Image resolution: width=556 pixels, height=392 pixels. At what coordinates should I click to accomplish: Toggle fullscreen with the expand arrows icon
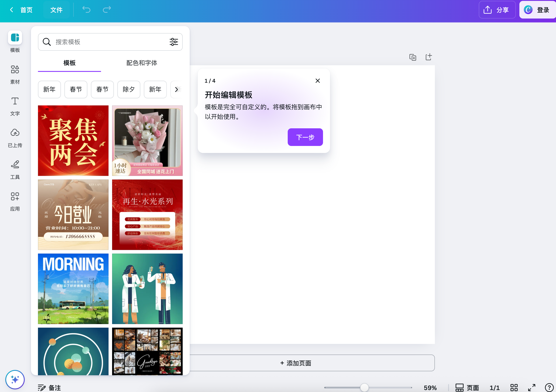532,387
